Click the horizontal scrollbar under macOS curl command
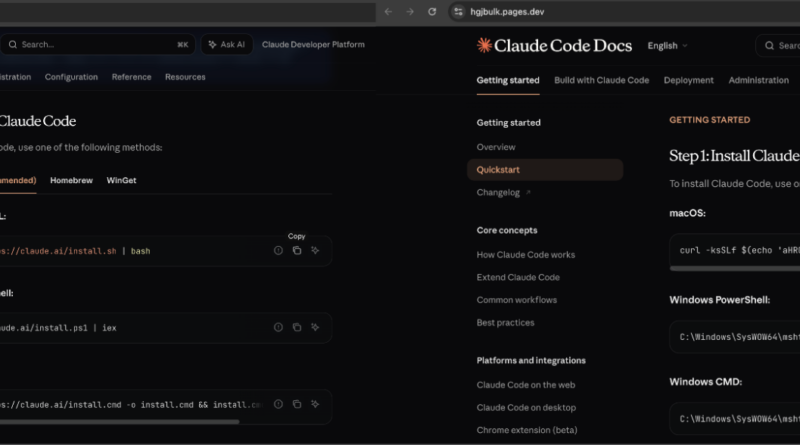800x445 pixels. 735,268
